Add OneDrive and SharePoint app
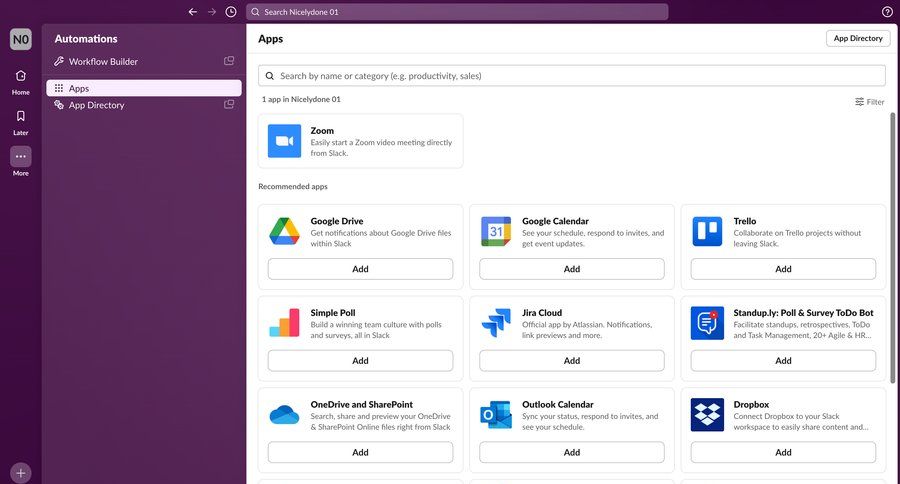The height and width of the screenshot is (484, 900). coord(360,452)
